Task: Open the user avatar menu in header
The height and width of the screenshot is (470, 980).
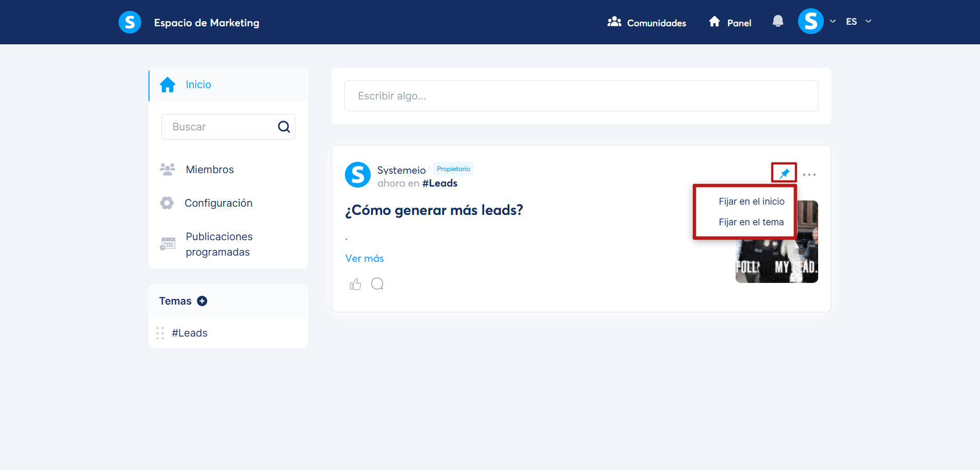Action: point(810,21)
